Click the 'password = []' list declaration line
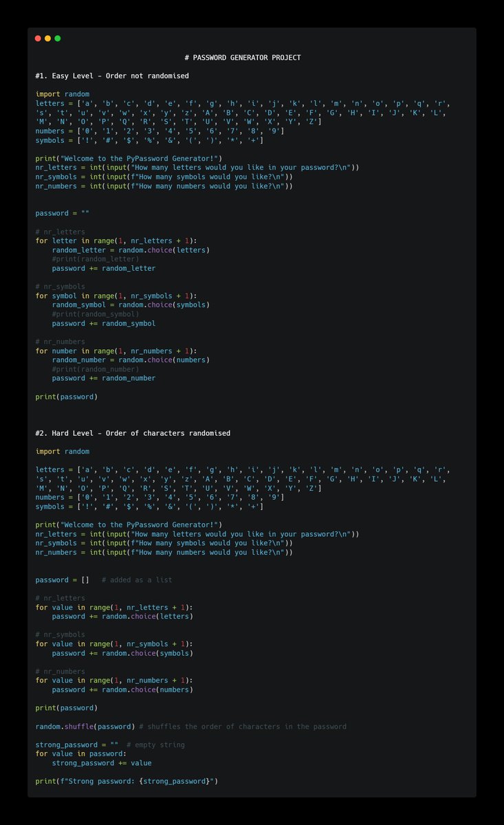Screen dimensions: 504x825 tap(63, 580)
